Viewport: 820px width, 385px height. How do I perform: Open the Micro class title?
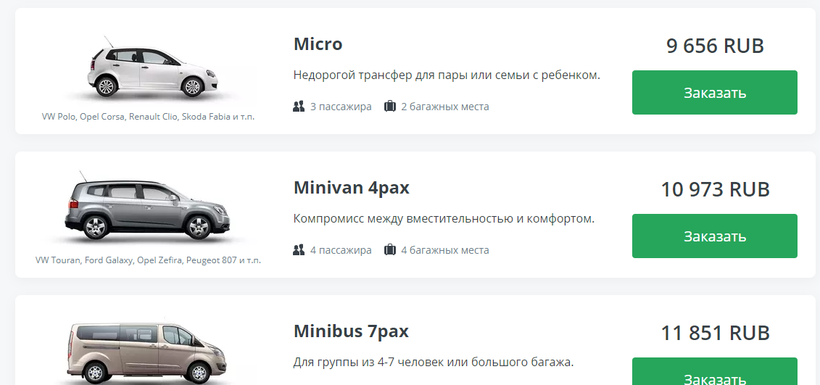pos(318,44)
